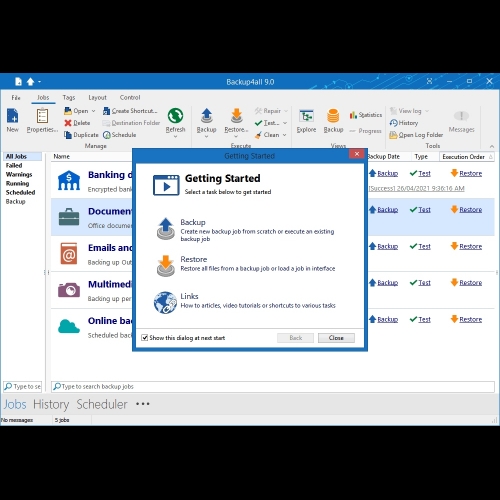This screenshot has width=500, height=500.
Task: Select the Tags ribbon tab
Action: 69,98
